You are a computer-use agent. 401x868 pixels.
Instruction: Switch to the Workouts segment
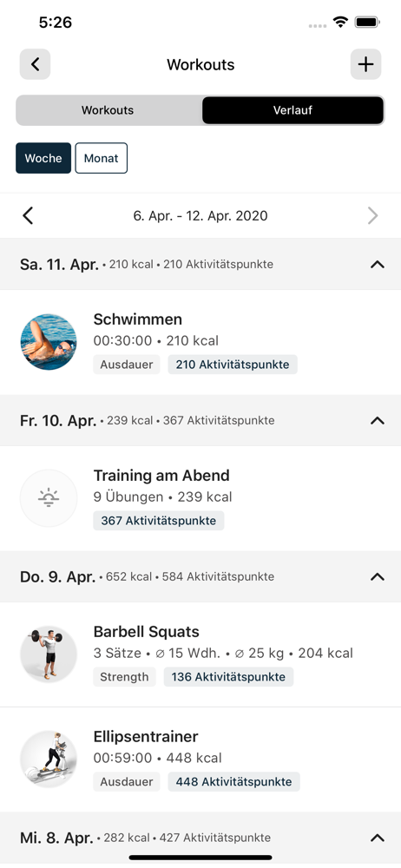tap(108, 110)
